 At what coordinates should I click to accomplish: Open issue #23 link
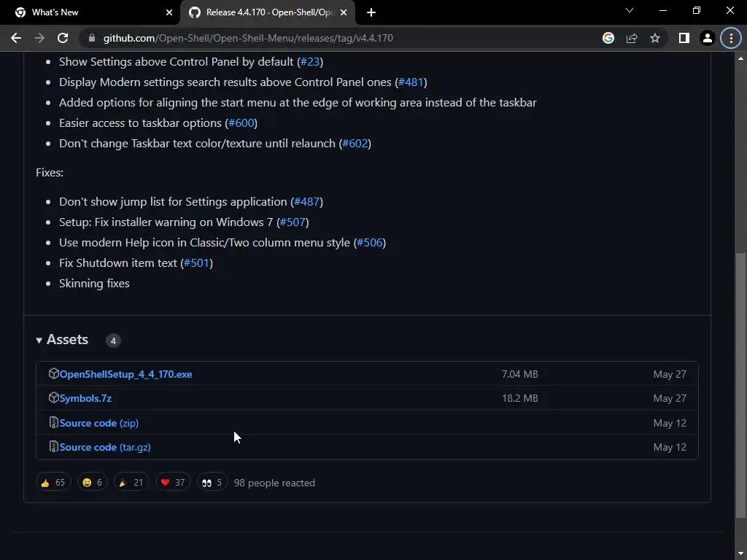click(x=310, y=62)
